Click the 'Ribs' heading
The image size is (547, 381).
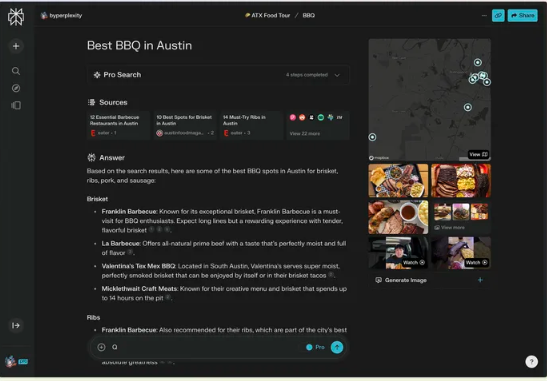[93, 318]
